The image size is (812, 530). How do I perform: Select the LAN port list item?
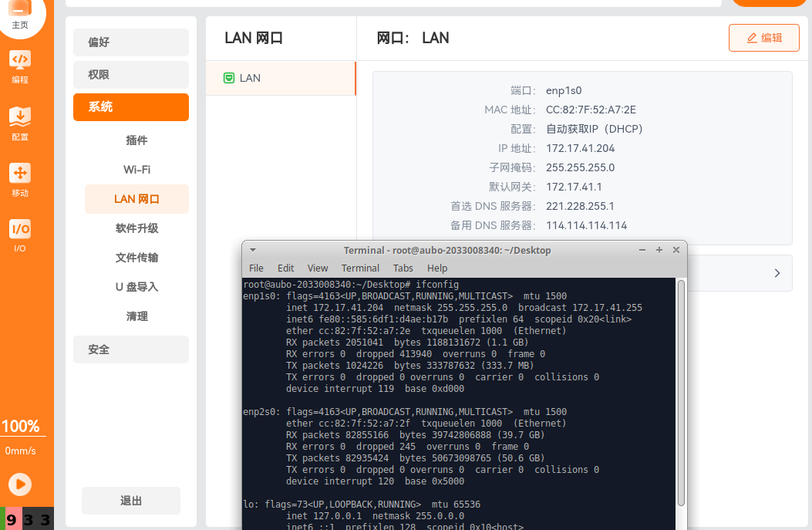click(x=281, y=78)
